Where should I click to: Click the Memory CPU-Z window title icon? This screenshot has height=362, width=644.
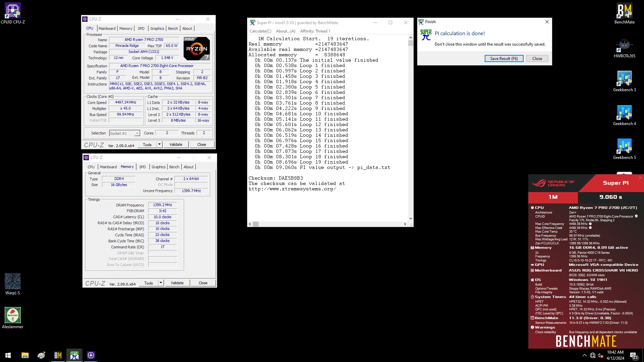(x=87, y=158)
